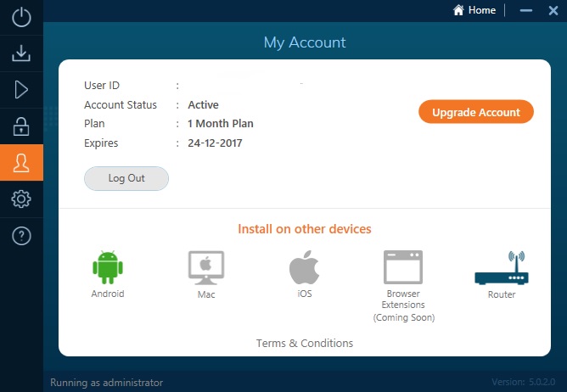Open the play/streaming section in sidebar
This screenshot has width=567, height=392.
pyautogui.click(x=21, y=90)
